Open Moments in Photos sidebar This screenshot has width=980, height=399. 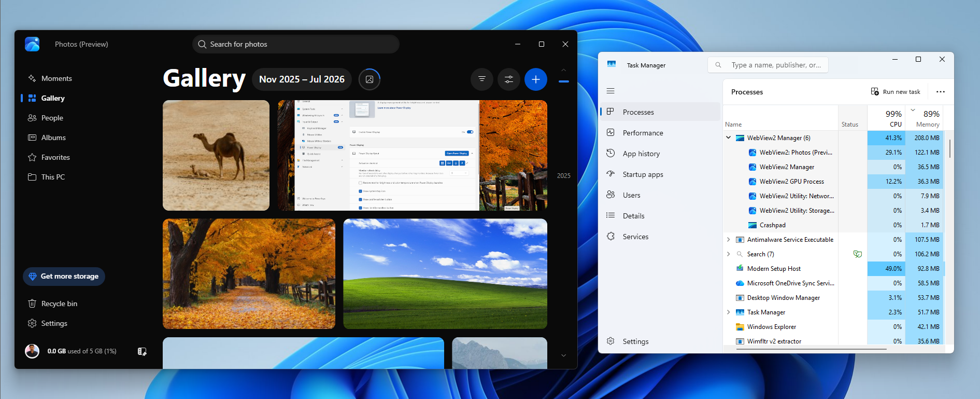(50, 78)
